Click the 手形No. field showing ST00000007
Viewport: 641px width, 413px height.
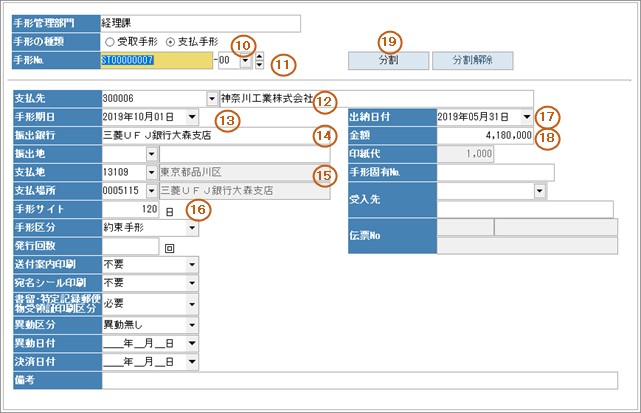[156, 61]
